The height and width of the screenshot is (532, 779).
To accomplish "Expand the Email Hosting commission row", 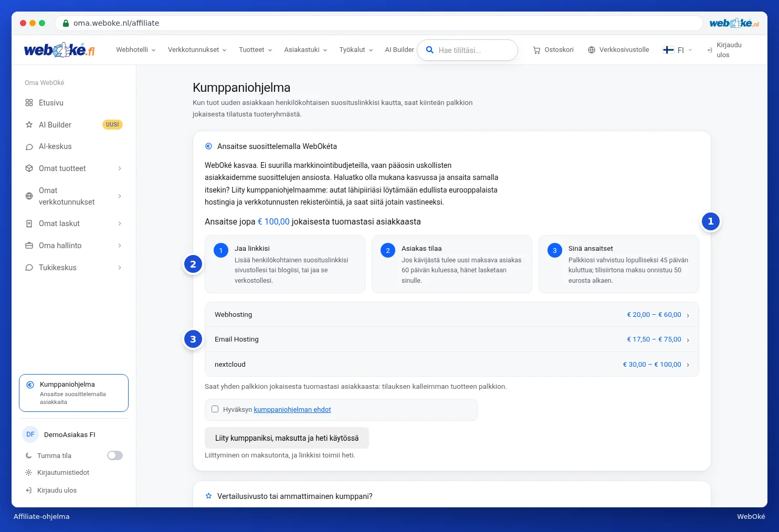I will pyautogui.click(x=451, y=339).
